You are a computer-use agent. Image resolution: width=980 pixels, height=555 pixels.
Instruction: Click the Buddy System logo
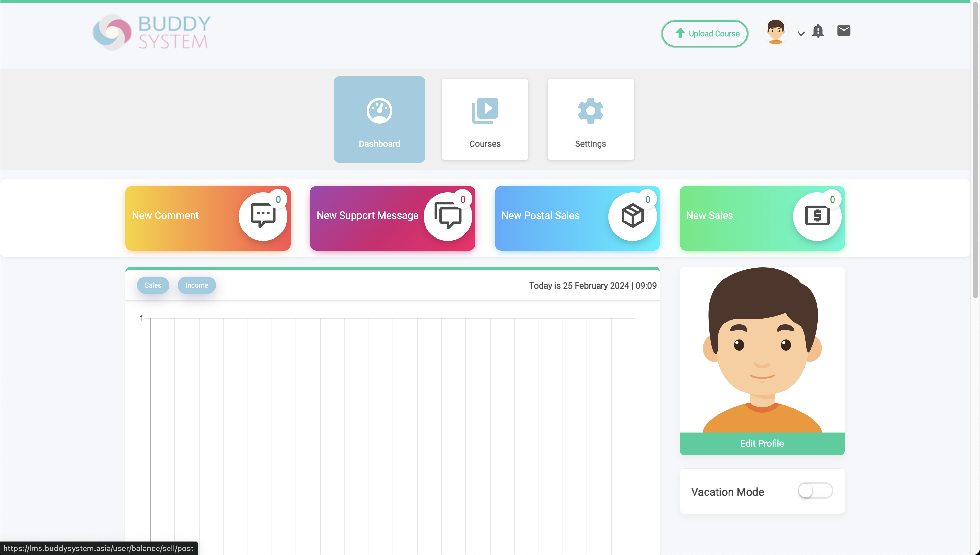coord(151,32)
